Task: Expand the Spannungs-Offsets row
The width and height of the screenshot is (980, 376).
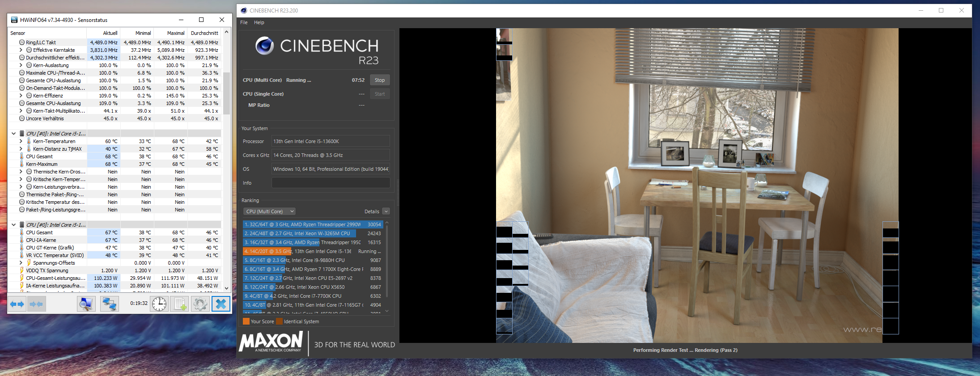Action: pos(21,263)
